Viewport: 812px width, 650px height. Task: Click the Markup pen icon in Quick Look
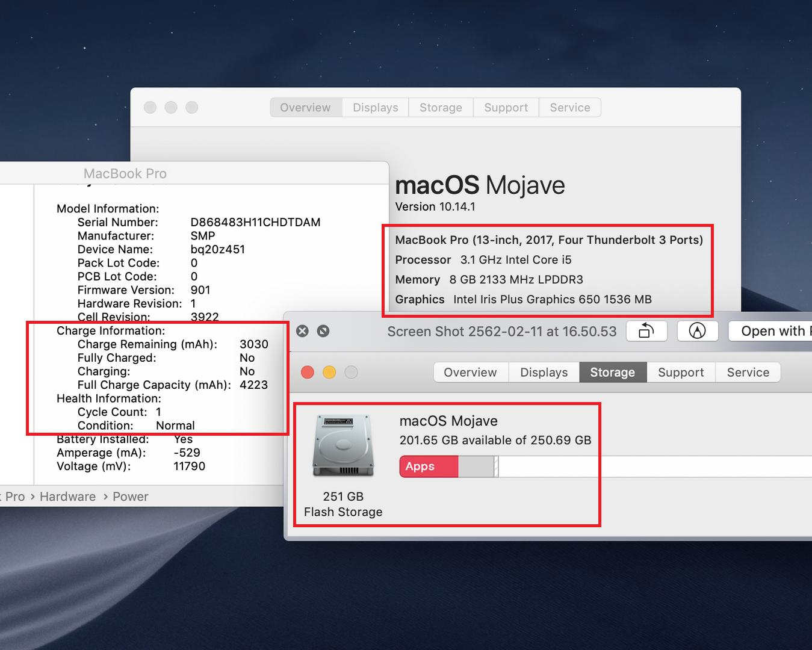tap(697, 331)
